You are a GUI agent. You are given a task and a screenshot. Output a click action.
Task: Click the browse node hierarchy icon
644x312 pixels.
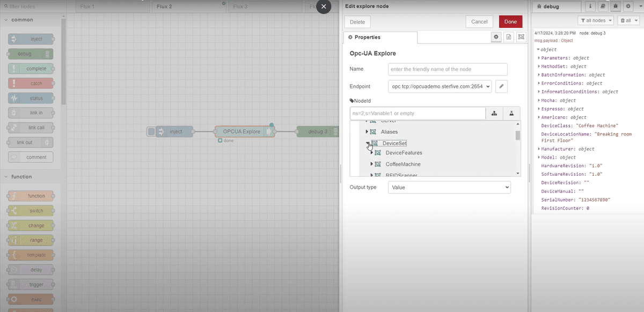(494, 114)
